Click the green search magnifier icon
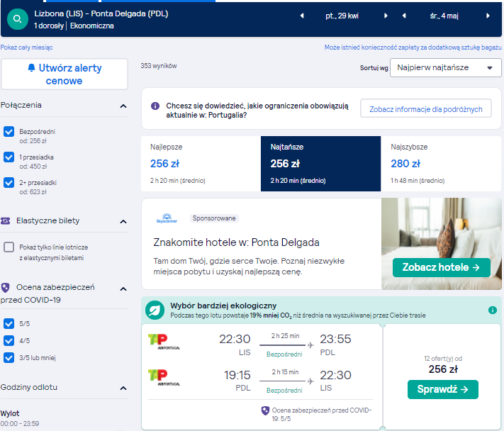 click(x=17, y=19)
